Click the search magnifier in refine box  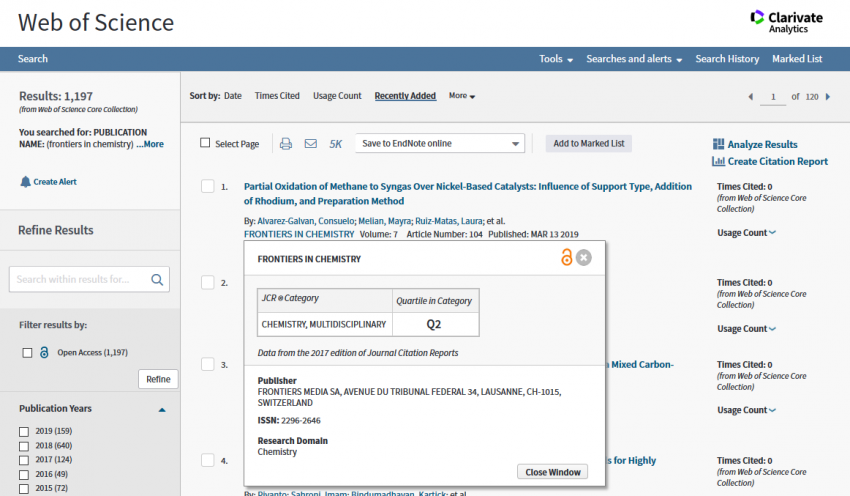157,280
